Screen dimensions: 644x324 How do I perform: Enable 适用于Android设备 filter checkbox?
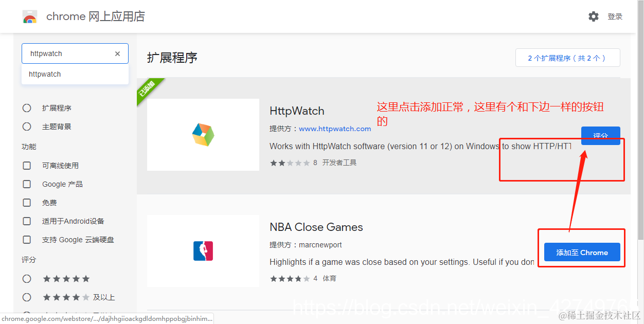coord(27,221)
